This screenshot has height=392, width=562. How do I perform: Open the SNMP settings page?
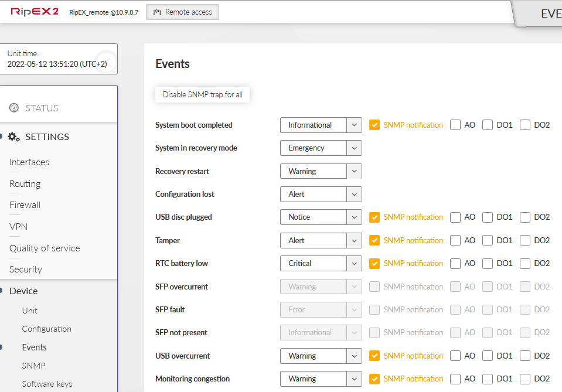click(33, 366)
